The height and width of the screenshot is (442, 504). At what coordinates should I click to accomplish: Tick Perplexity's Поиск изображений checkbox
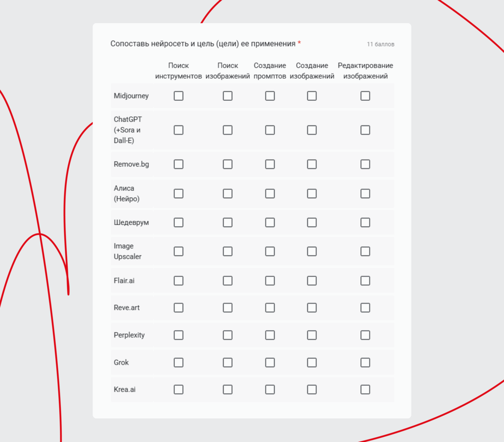click(228, 335)
